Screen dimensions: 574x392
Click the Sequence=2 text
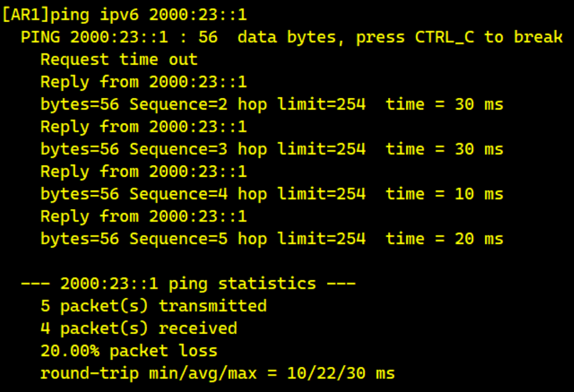pyautogui.click(x=178, y=105)
